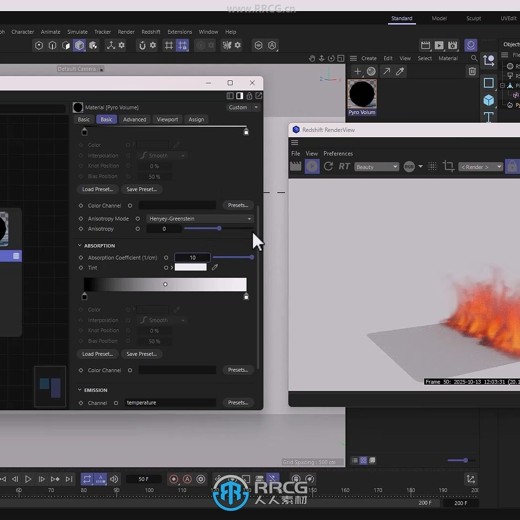Select the highlighted polygon mode cube icon
The image size is (520, 520).
[79, 45]
